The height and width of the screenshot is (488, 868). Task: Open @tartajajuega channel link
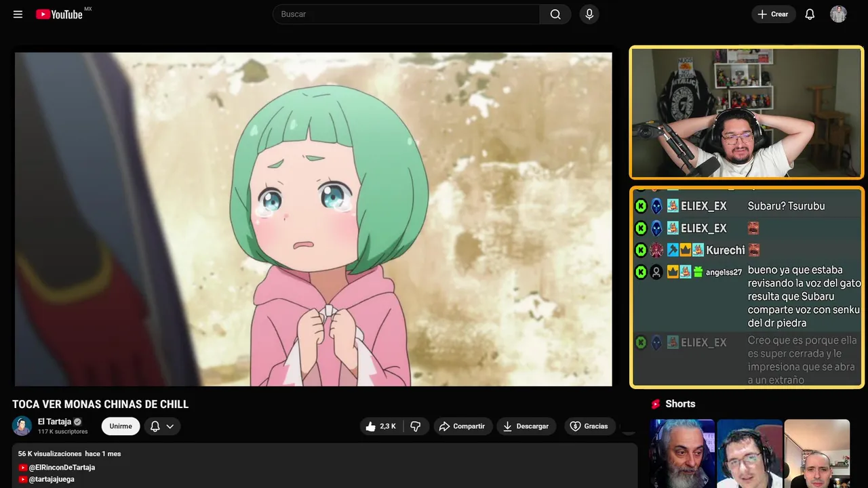52,479
